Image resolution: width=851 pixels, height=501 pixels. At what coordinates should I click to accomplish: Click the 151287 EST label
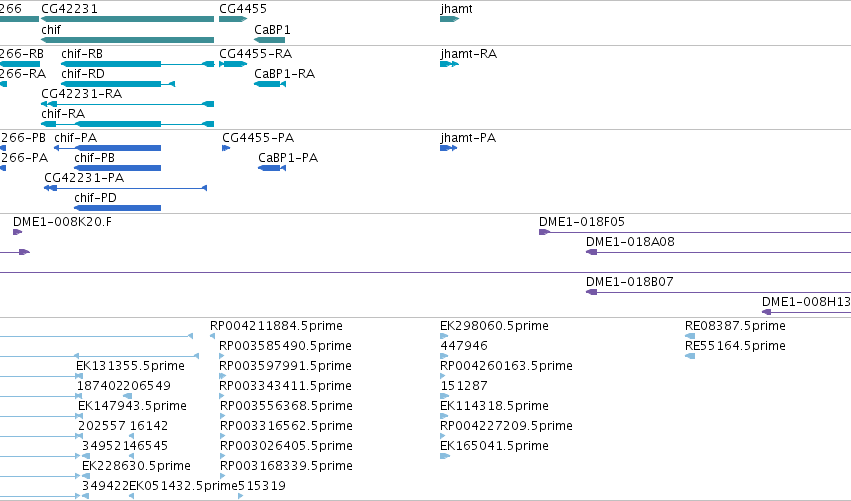click(464, 386)
